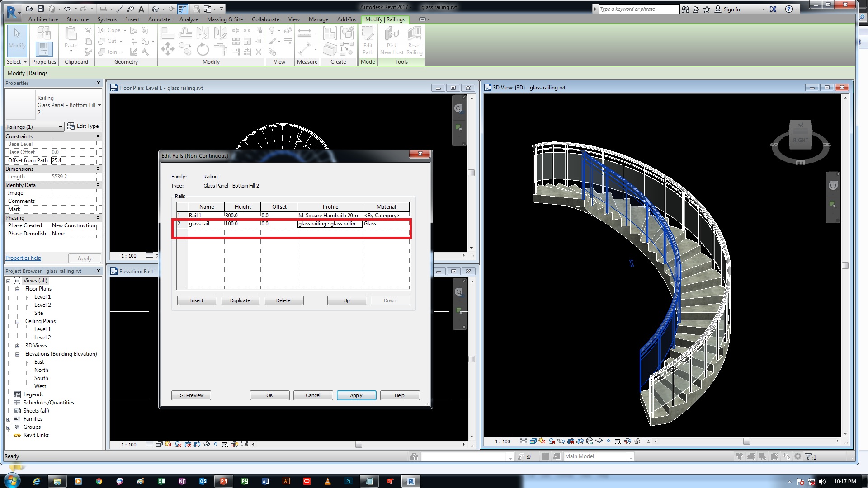Click the Save icon in quick access toolbar
Image resolution: width=868 pixels, height=488 pixels.
41,9
